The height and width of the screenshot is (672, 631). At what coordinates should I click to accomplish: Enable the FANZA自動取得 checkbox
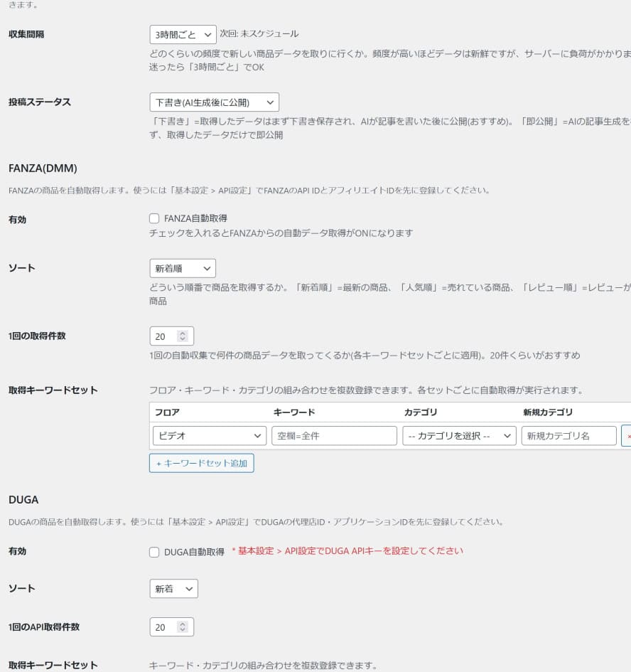(x=154, y=218)
